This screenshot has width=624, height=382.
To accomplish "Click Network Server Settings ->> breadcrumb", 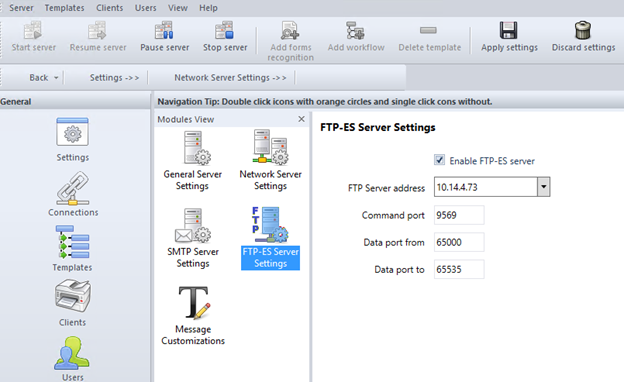I will click(x=230, y=78).
